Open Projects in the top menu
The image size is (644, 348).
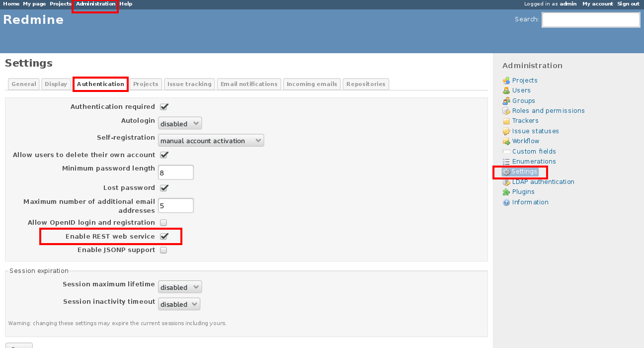tap(61, 4)
